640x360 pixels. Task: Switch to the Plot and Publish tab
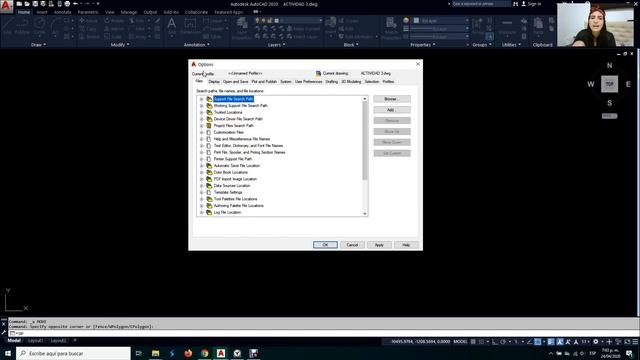click(x=264, y=82)
